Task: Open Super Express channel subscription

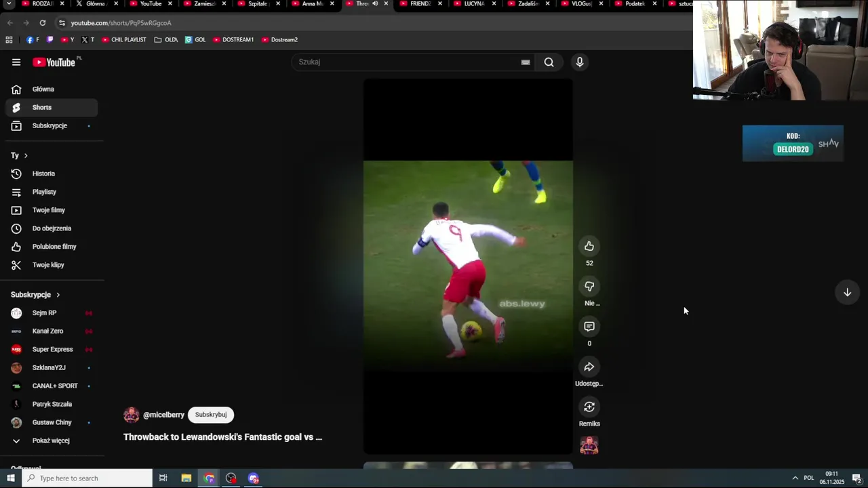Action: pos(52,350)
